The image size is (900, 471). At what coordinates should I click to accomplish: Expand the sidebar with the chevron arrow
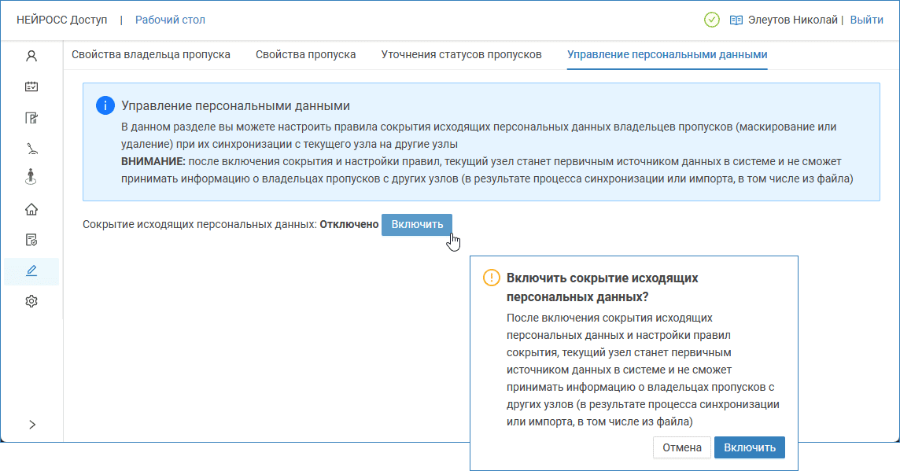(x=32, y=425)
